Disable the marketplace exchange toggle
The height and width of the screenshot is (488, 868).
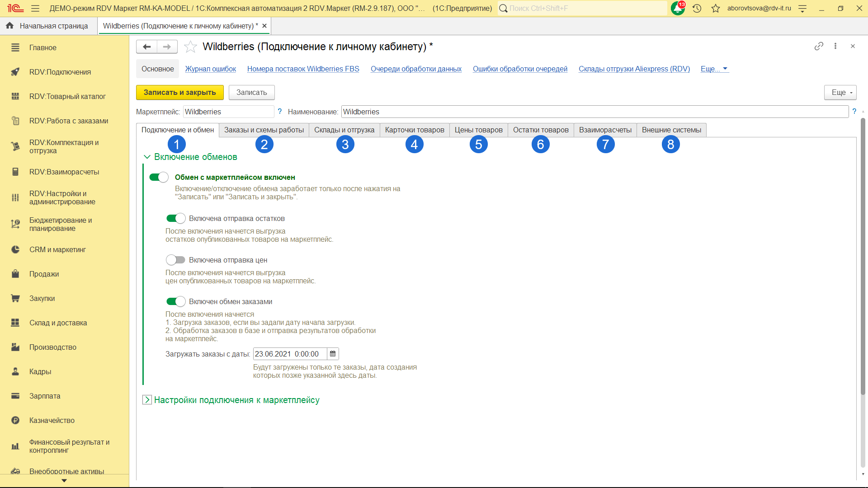point(159,177)
